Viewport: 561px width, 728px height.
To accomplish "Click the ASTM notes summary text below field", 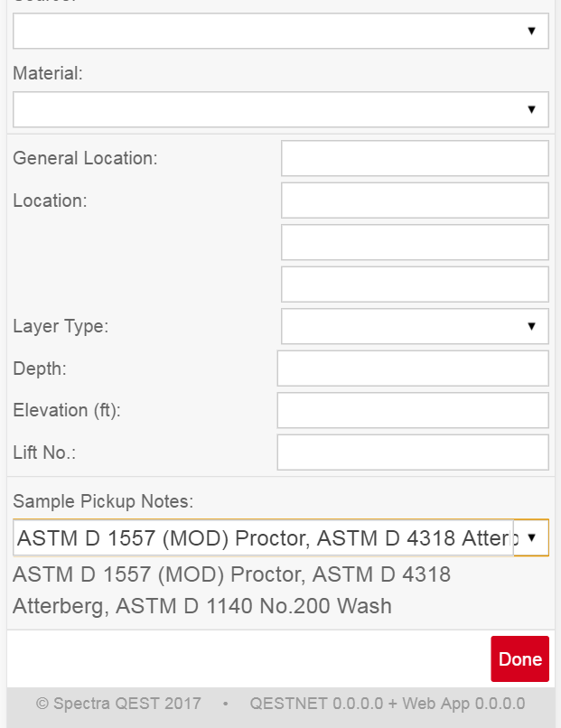I will click(x=231, y=590).
